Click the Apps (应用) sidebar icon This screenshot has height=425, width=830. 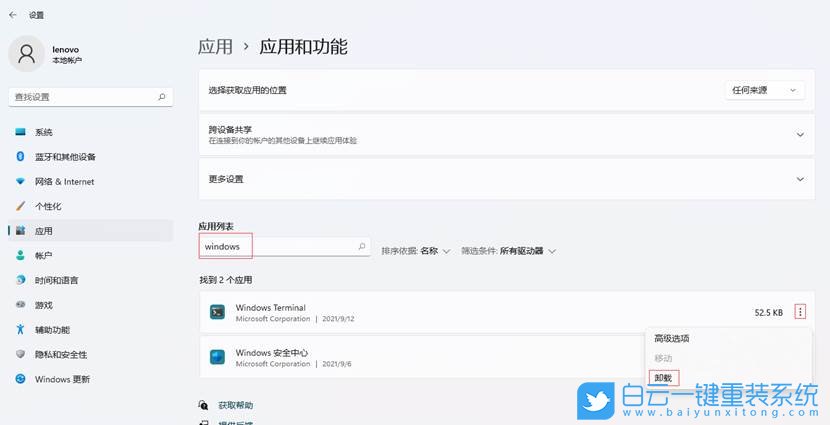[21, 231]
